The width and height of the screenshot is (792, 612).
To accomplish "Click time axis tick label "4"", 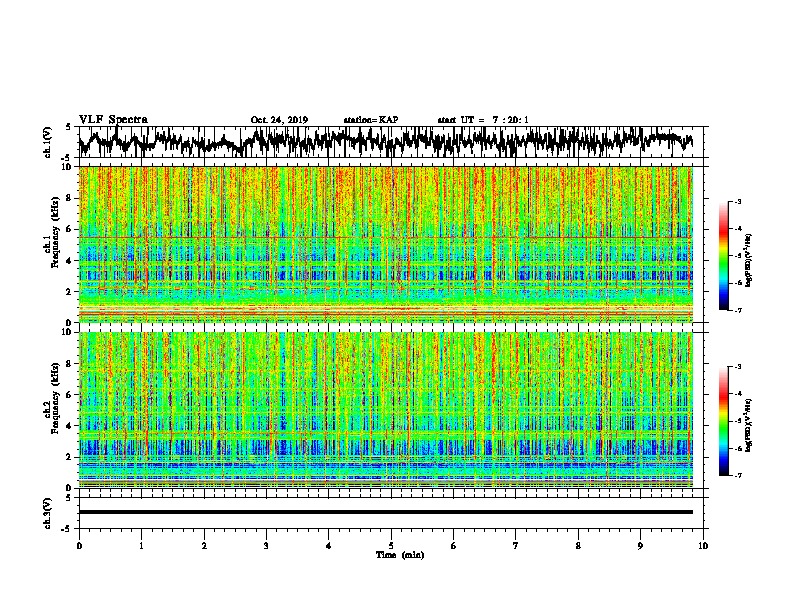I will [329, 546].
